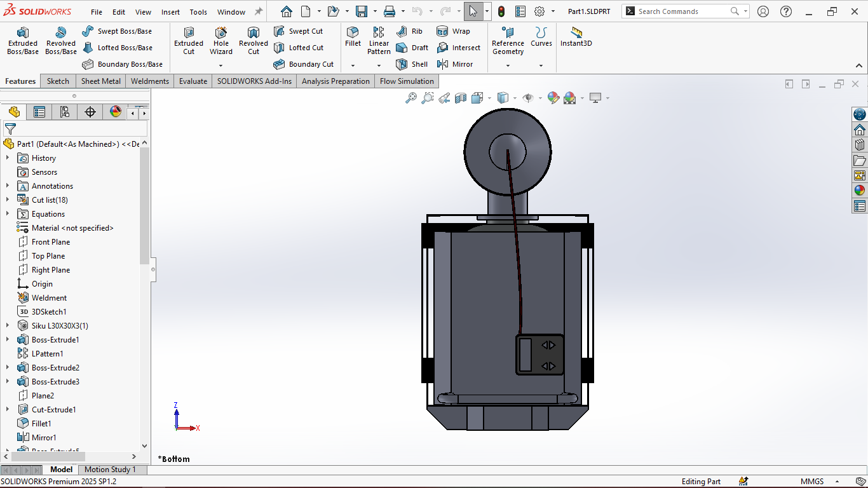The image size is (868, 488).
Task: Click the Zoom to Fit icon
Action: pyautogui.click(x=411, y=98)
